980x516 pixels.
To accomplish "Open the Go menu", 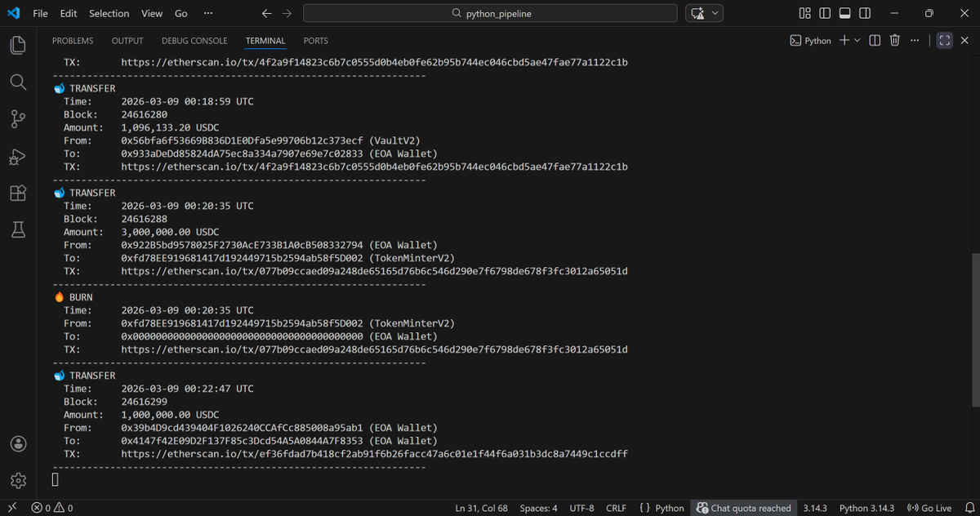I will click(x=181, y=13).
